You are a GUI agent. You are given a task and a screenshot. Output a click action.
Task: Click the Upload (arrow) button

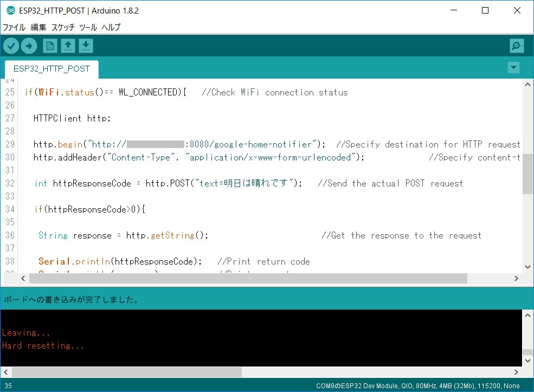point(29,46)
